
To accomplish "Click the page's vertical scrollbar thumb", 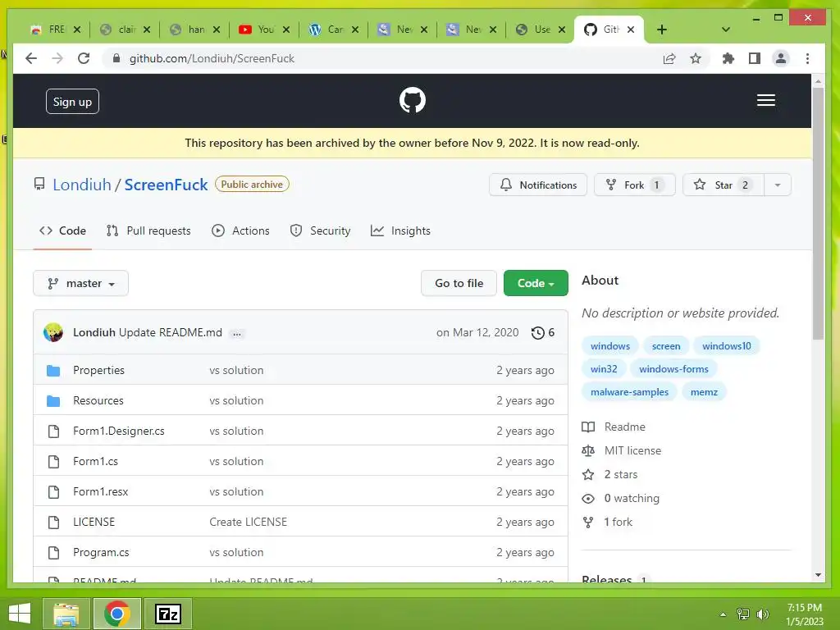I will click(x=818, y=212).
